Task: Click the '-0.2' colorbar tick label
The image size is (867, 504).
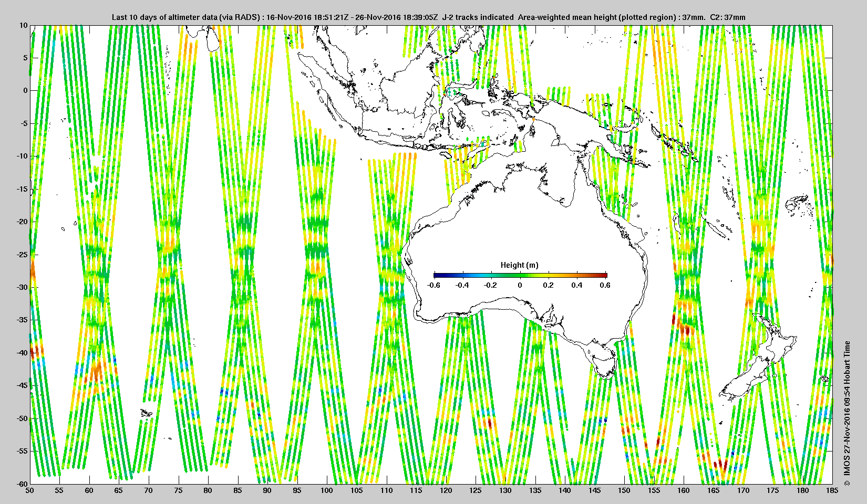Action: pyautogui.click(x=491, y=286)
